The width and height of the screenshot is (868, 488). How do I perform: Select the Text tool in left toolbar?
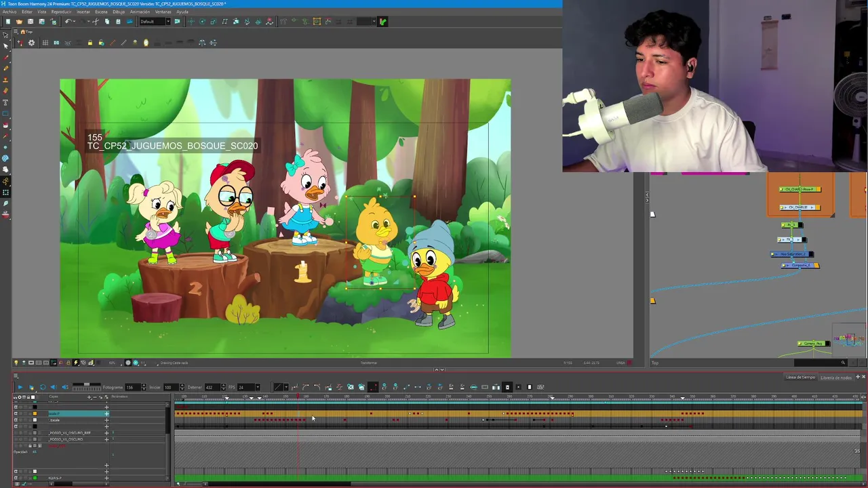pos(5,102)
